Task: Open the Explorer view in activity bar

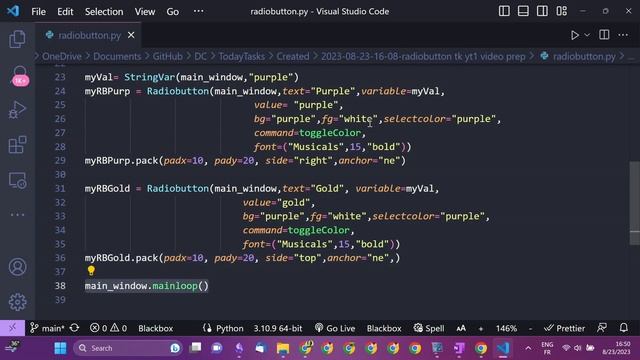Action: pyautogui.click(x=17, y=39)
